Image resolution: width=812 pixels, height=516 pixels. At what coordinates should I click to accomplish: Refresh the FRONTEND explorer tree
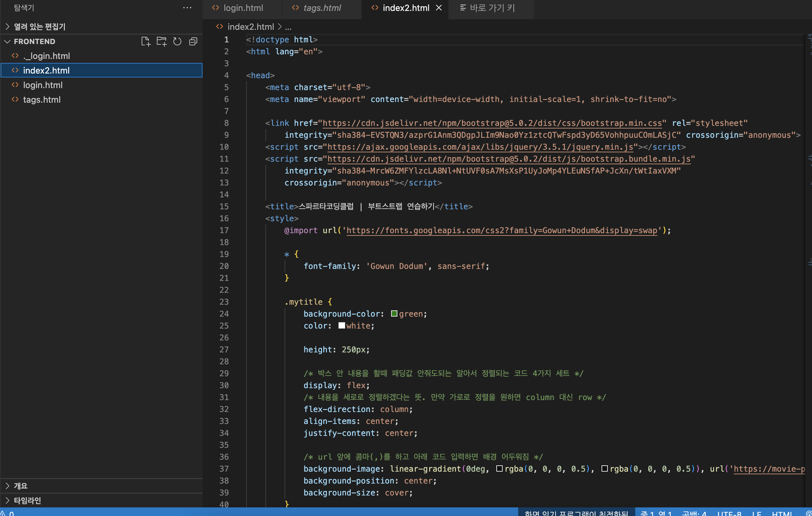[x=177, y=41]
